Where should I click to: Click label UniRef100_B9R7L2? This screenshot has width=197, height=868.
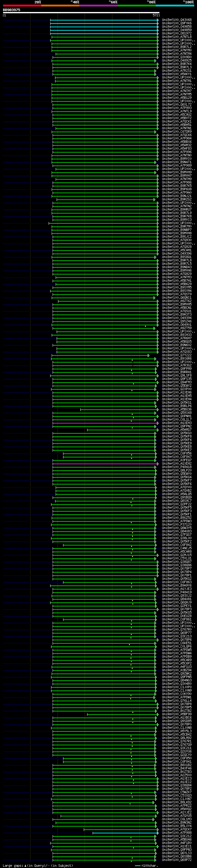click(x=177, y=47)
